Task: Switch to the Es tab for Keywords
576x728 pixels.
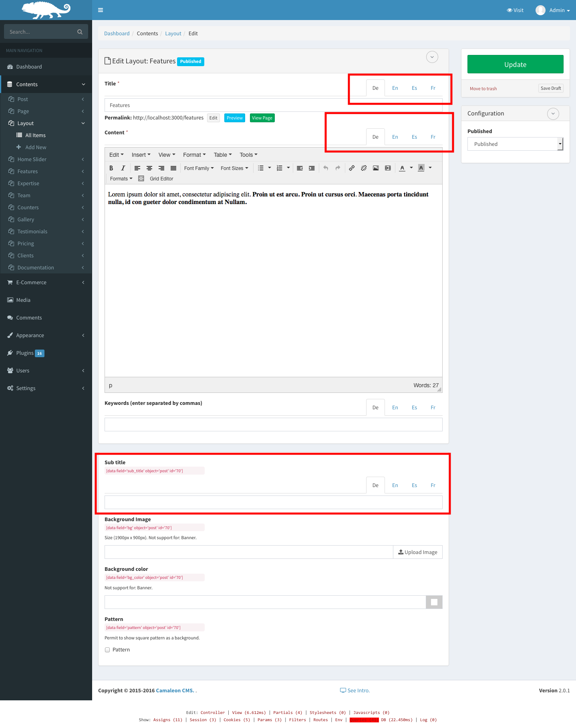Action: [414, 408]
